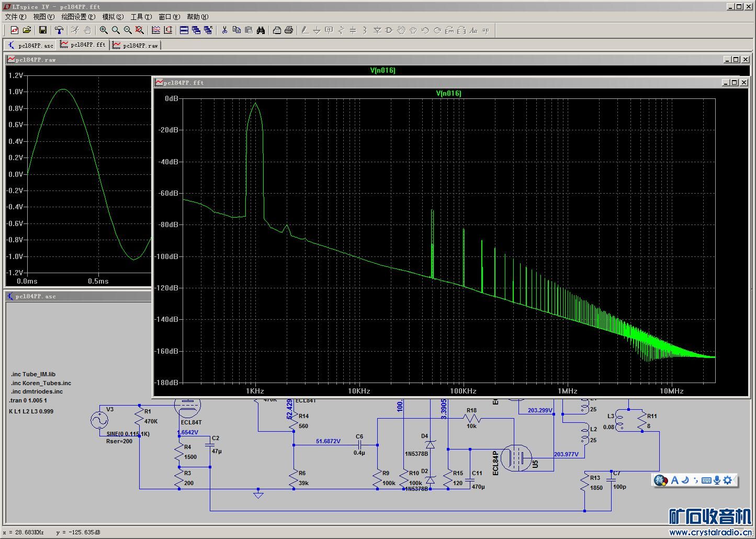The width and height of the screenshot is (756, 539).
Task: Switch to the pcl84PP.fft tab
Action: pos(83,45)
